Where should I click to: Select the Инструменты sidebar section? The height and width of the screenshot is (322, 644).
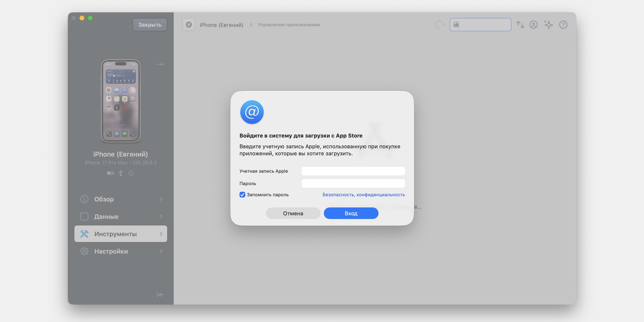pos(121,234)
